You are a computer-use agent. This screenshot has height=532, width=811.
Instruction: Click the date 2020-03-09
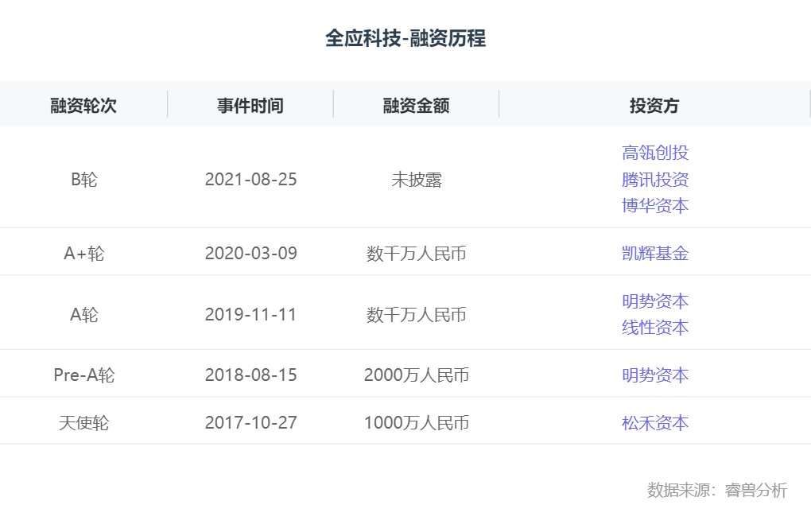pos(250,254)
